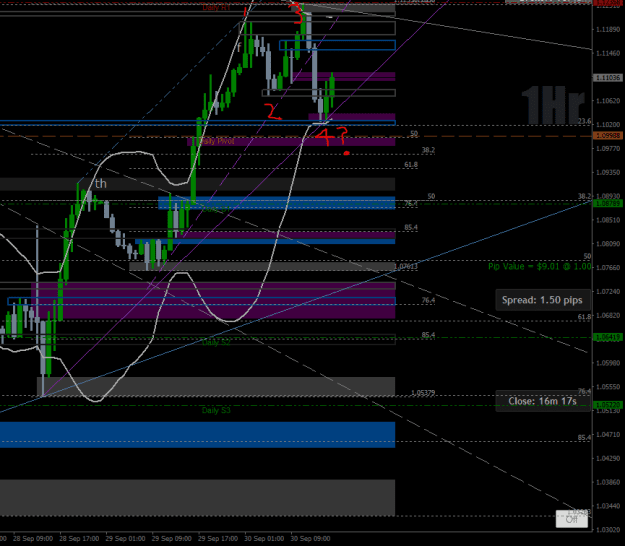Click the 30 Sep 09:00 time label
625x546 pixels.
point(310,538)
